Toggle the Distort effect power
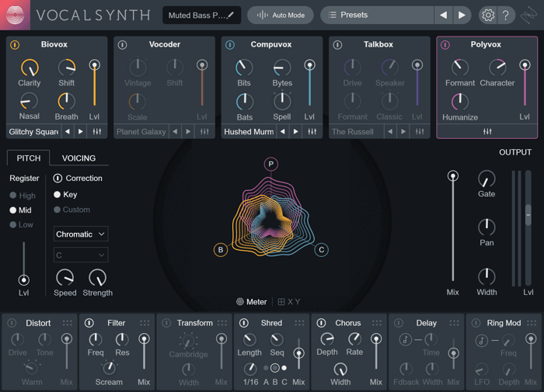The height and width of the screenshot is (392, 544). (x=12, y=323)
